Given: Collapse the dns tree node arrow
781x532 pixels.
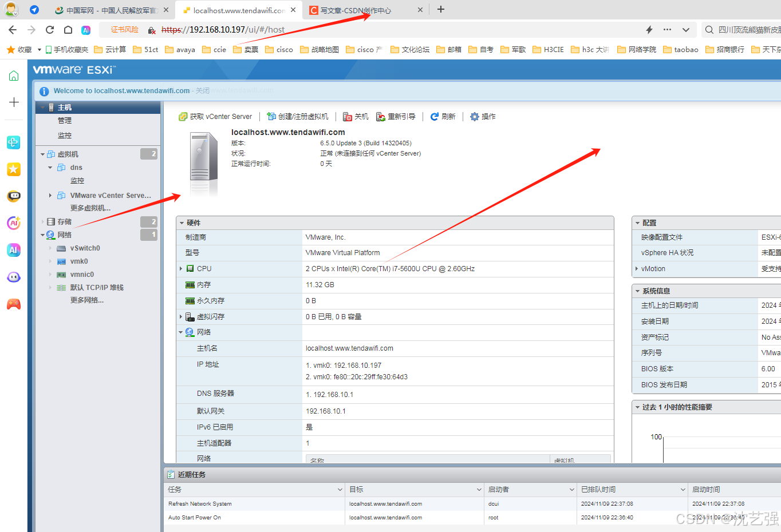Looking at the screenshot, I should point(50,168).
